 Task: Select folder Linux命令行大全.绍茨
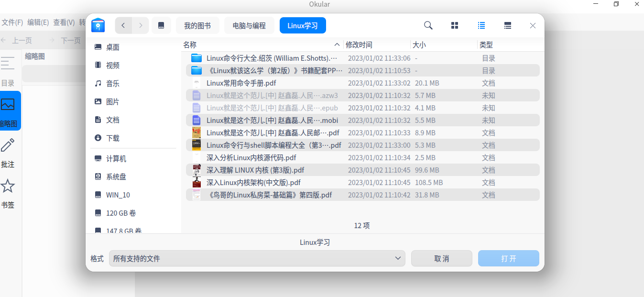[x=363, y=58]
